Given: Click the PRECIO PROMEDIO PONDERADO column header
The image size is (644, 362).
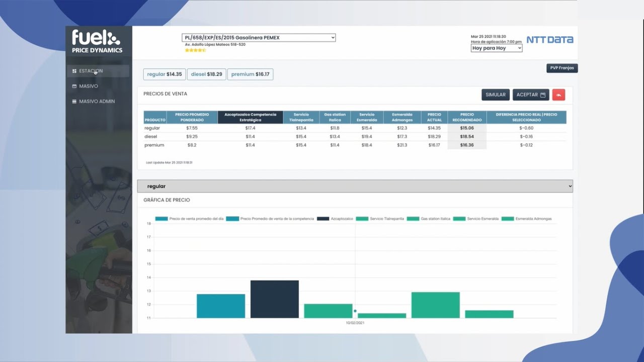Looking at the screenshot, I should [x=192, y=117].
